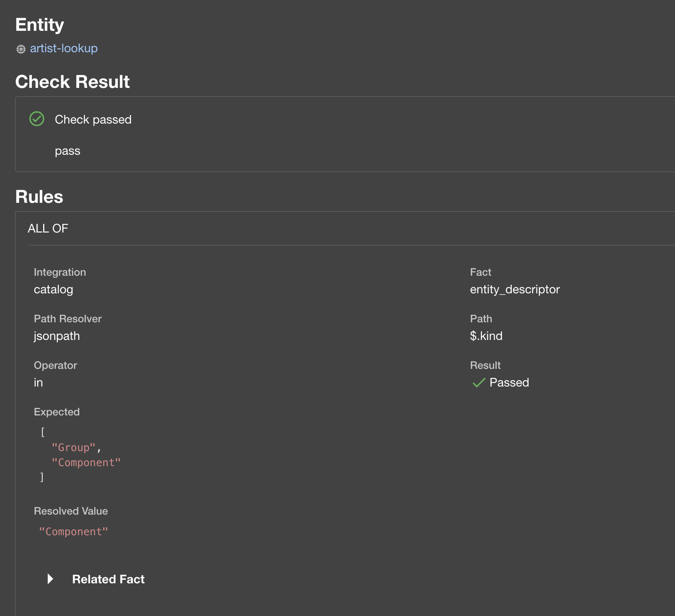
Task: Click the 'Rules' heading
Action: tap(39, 197)
